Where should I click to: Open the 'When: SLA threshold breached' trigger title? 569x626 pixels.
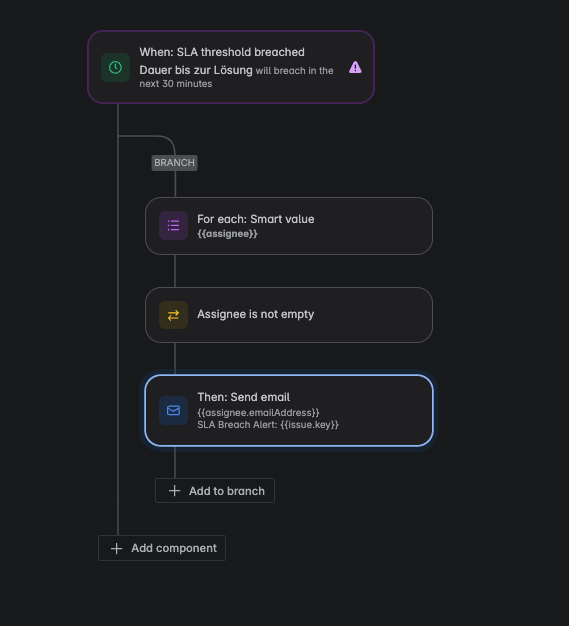coord(222,52)
